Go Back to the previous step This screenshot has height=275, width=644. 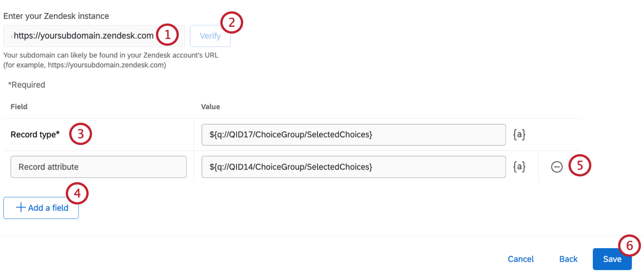(x=568, y=259)
